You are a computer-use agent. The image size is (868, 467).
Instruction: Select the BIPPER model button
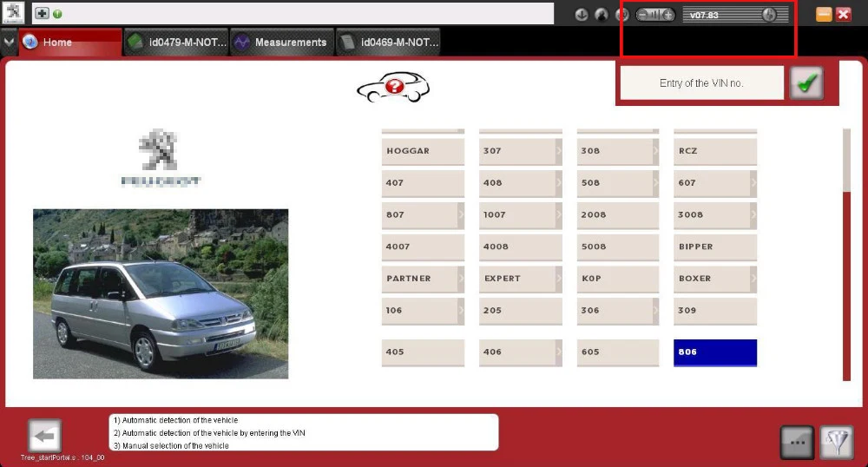[715, 247]
